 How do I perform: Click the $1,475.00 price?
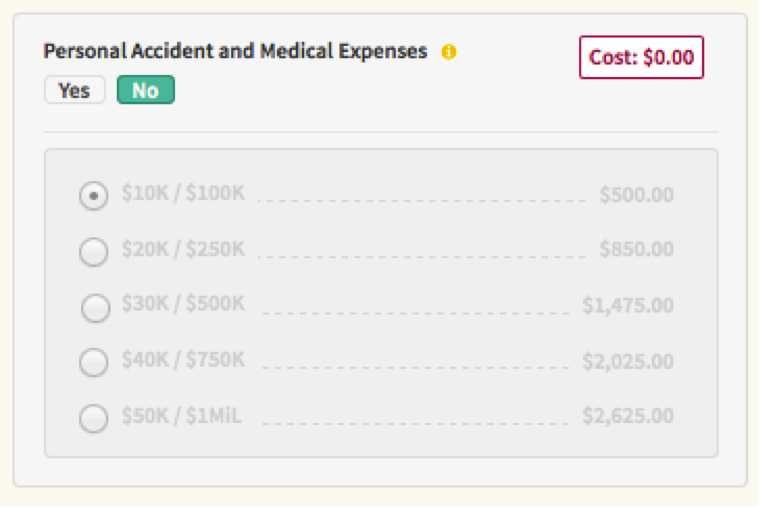(628, 305)
